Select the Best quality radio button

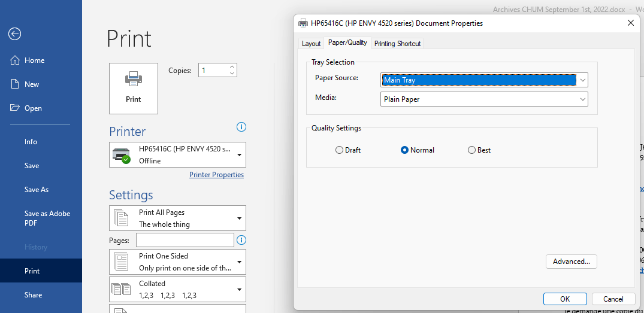471,150
